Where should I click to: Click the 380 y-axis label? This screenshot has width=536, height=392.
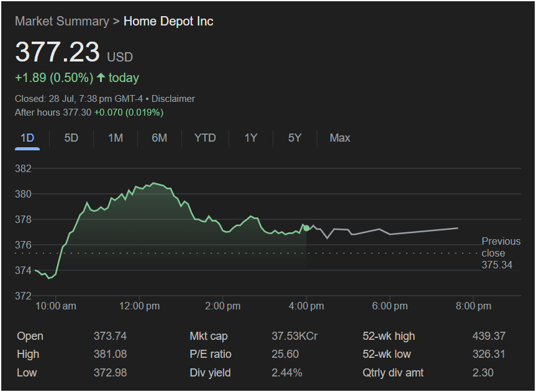point(23,194)
